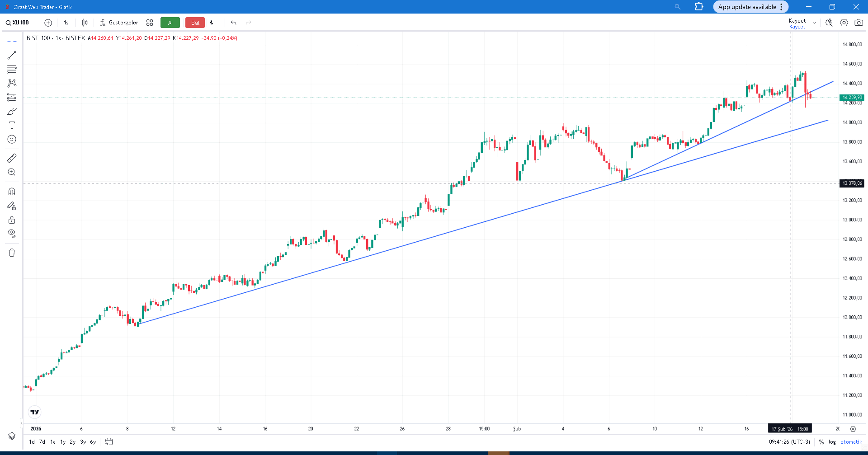Hide all drawings with the eye icon
The image size is (868, 455).
point(12,233)
